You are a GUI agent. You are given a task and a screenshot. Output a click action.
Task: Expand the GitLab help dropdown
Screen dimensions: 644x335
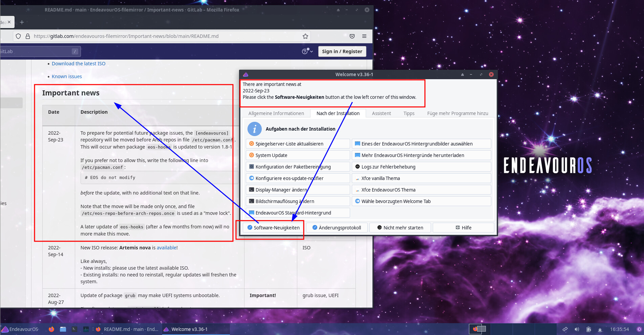tap(307, 51)
